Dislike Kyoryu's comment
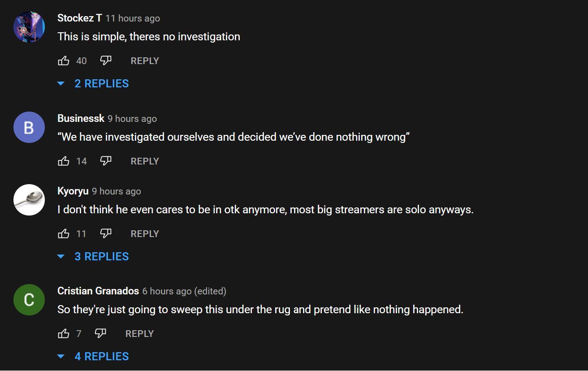The image size is (588, 371). point(105,233)
